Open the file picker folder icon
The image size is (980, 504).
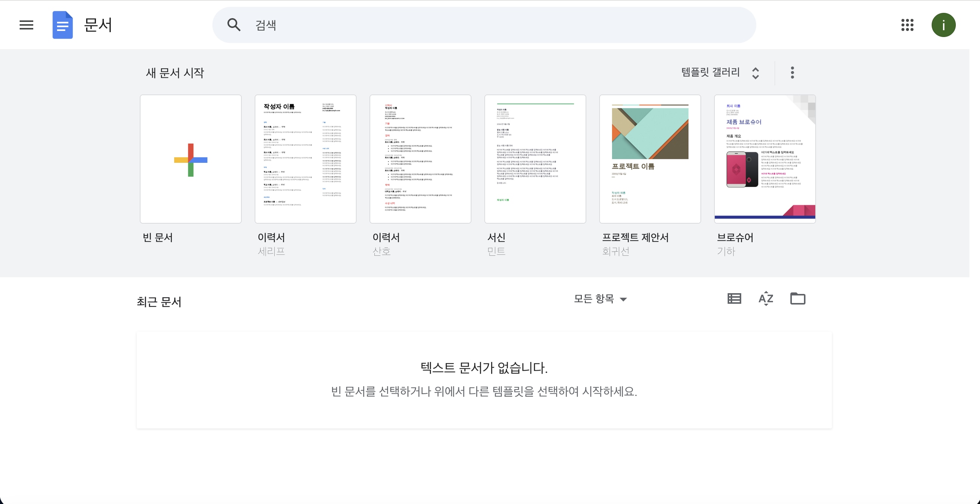click(798, 298)
